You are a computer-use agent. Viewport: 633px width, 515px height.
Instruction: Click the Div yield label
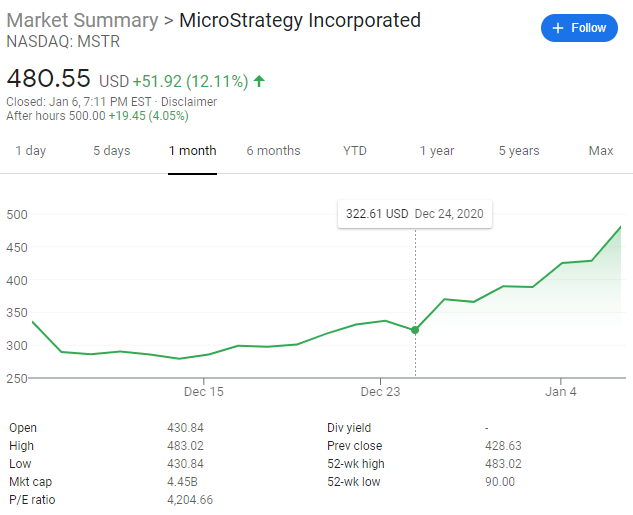[x=349, y=428]
